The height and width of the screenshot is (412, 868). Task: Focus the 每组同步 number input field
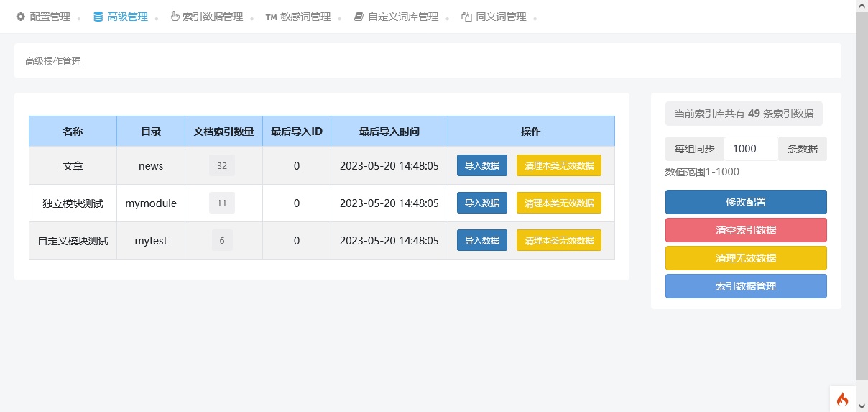751,149
